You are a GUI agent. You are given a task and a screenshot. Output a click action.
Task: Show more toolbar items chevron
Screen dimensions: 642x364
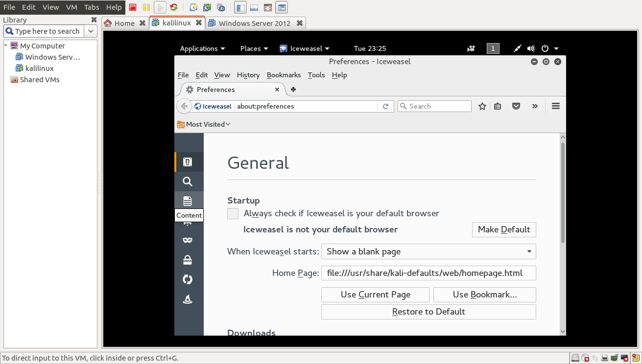pyautogui.click(x=535, y=106)
